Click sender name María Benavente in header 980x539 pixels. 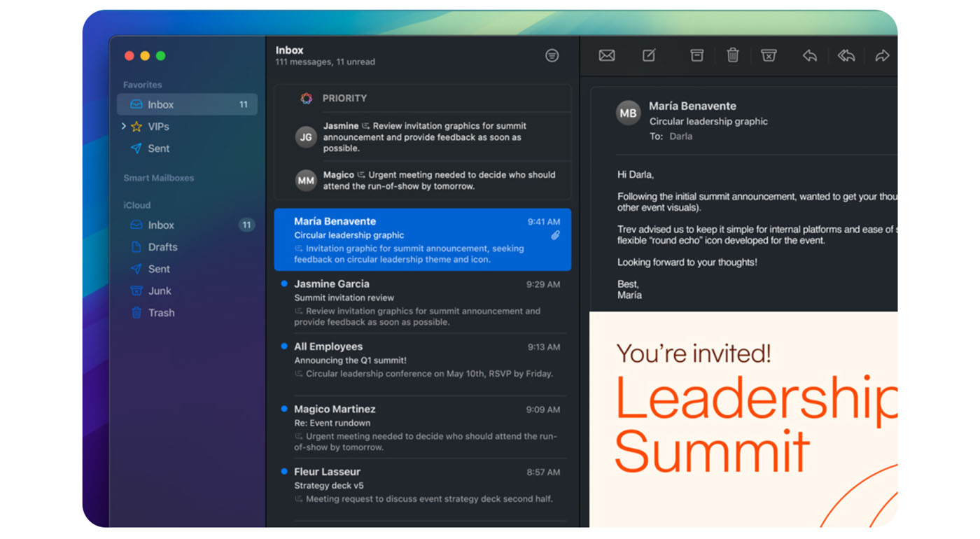tap(692, 106)
